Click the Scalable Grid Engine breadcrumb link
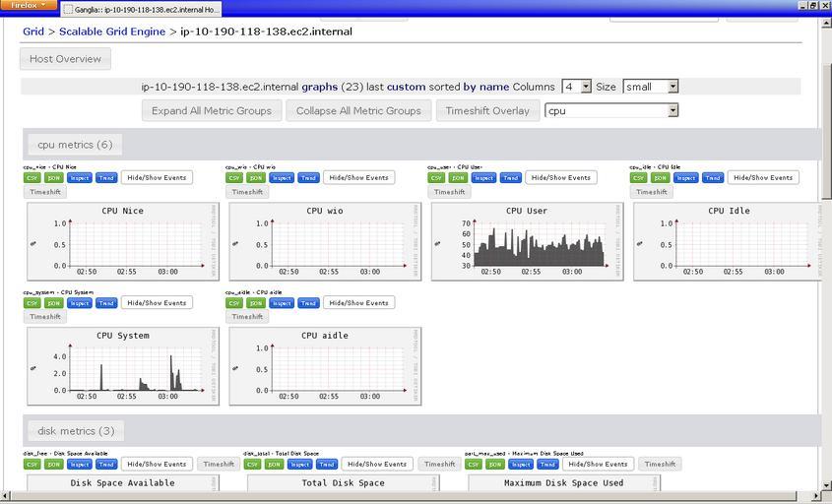Viewport: 832px width, 504px height. [112, 31]
